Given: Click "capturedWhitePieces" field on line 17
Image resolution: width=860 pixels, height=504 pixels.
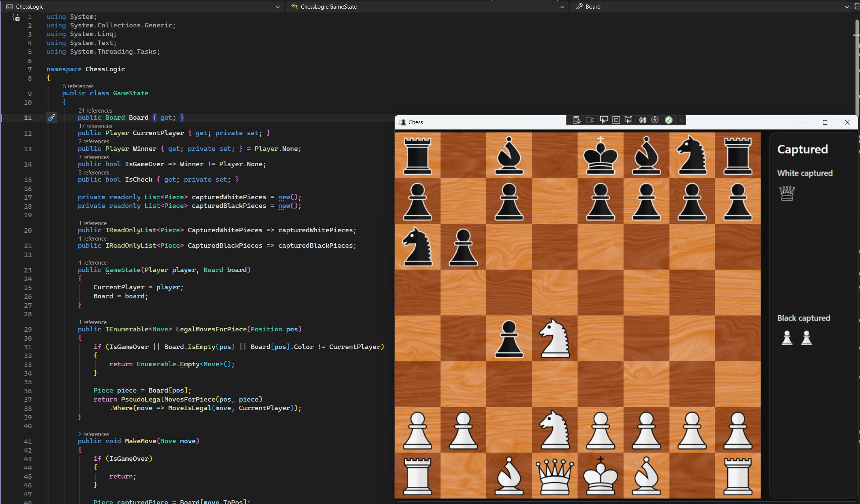Looking at the screenshot, I should coord(229,197).
